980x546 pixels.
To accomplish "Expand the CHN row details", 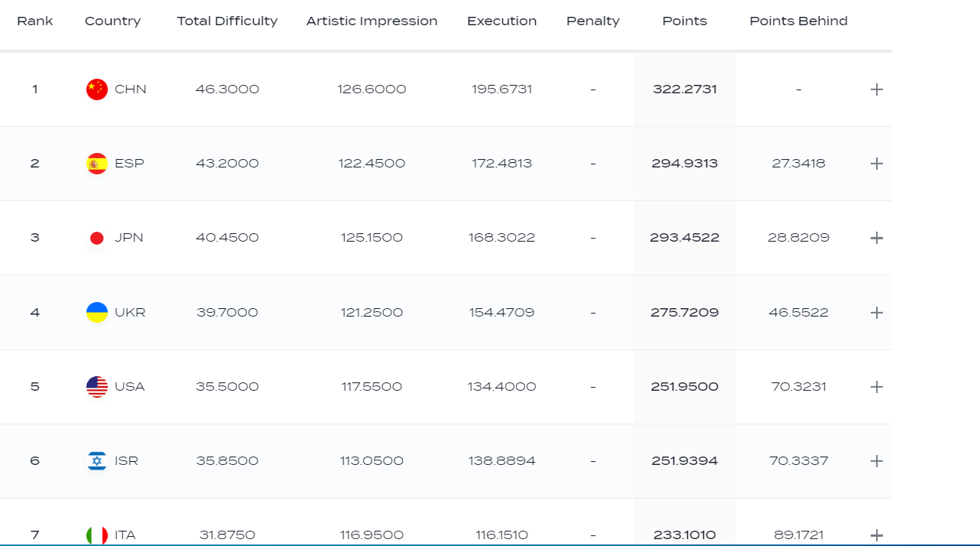I will pyautogui.click(x=877, y=89).
